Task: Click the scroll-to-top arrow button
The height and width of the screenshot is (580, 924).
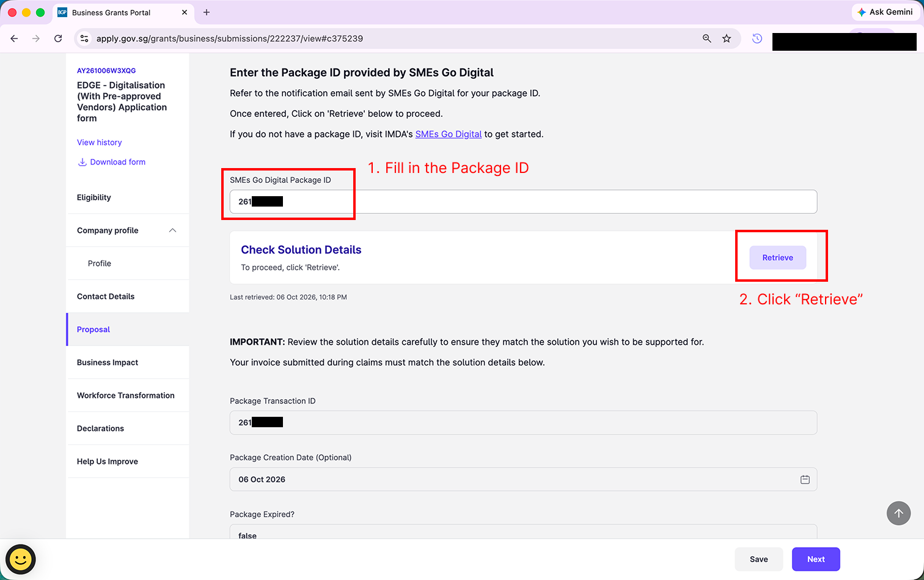Action: point(898,513)
